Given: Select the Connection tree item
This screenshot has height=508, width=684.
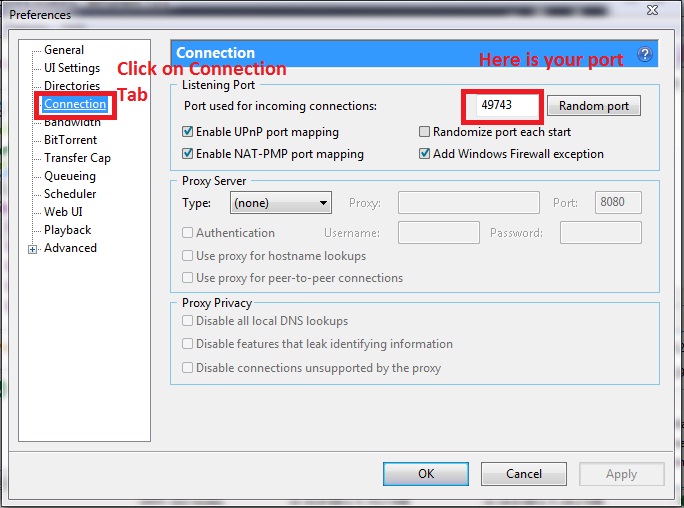Looking at the screenshot, I should [x=75, y=104].
